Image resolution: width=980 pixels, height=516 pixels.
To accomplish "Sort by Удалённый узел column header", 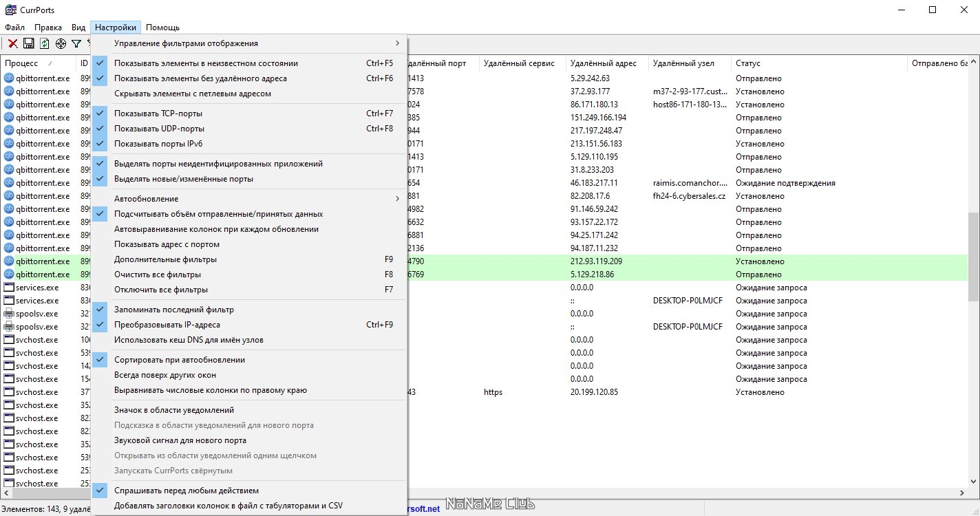I will pos(690,63).
